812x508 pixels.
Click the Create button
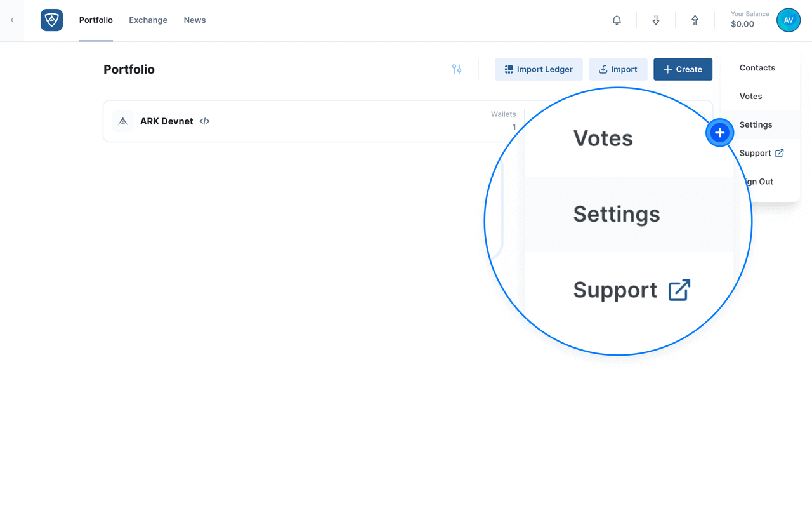pyautogui.click(x=683, y=69)
